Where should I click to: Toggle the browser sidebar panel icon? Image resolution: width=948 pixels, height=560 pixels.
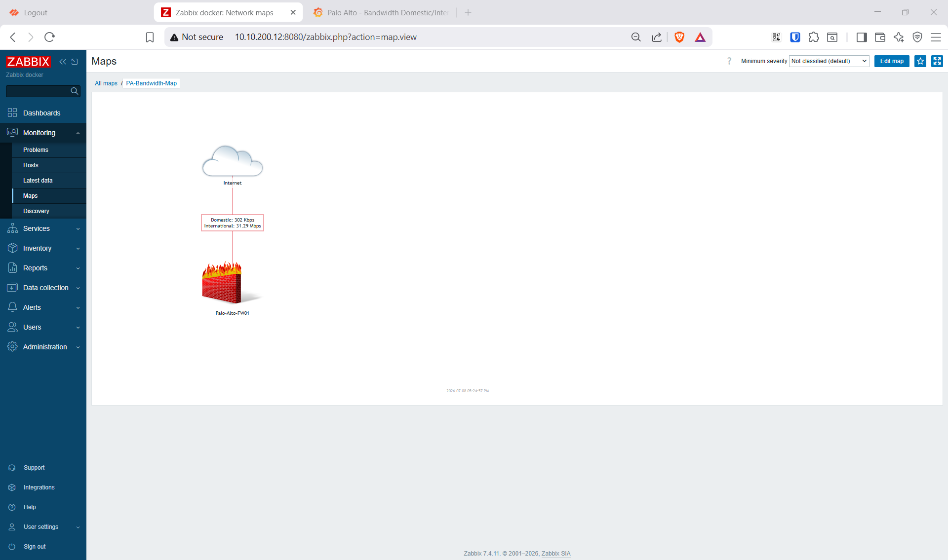click(x=862, y=37)
